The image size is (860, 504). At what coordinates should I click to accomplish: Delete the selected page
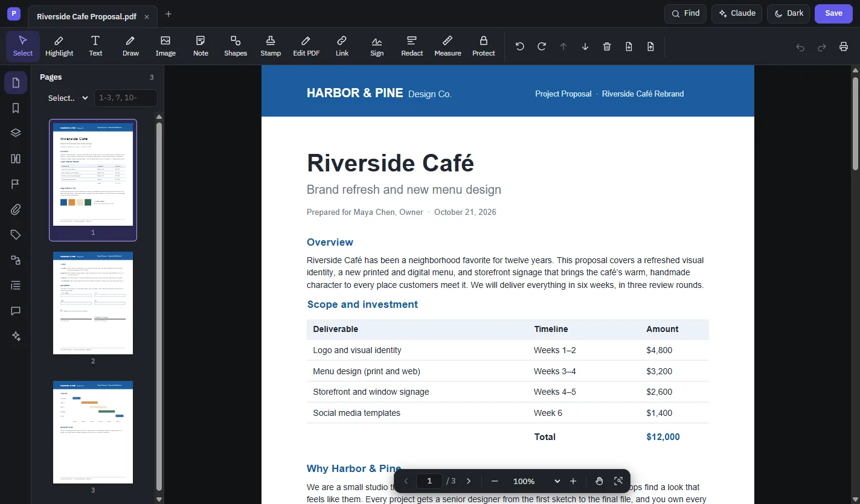tap(607, 46)
